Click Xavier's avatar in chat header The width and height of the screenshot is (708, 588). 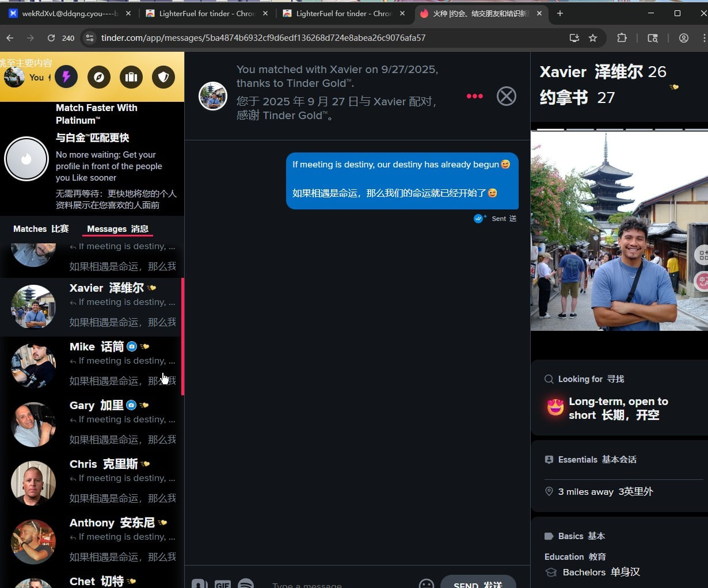click(213, 96)
